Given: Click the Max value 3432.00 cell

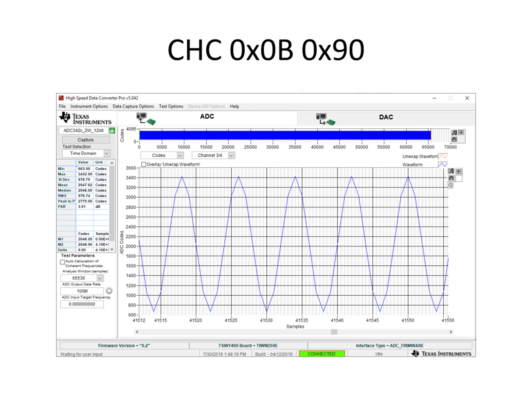Looking at the screenshot, I should pos(85,174).
